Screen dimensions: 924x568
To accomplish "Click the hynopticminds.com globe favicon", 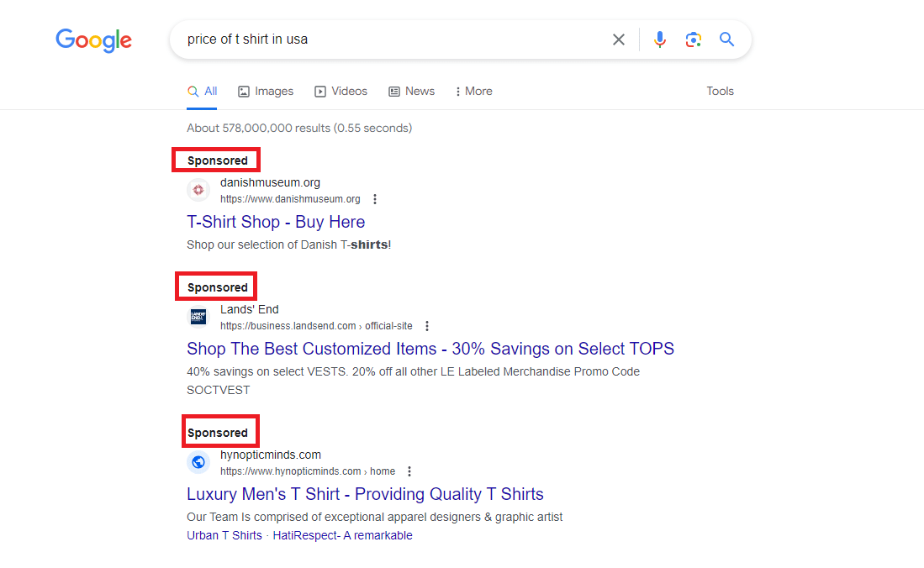I will point(198,462).
